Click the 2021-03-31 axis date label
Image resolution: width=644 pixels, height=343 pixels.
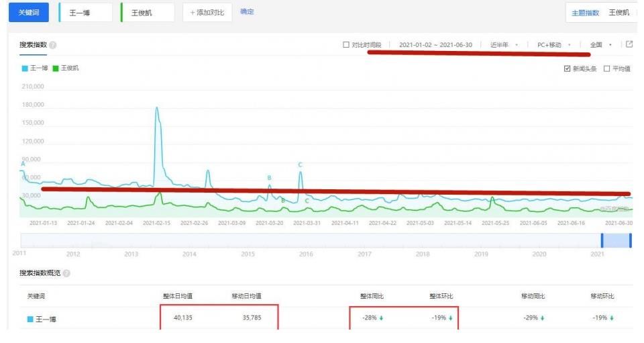point(307,223)
